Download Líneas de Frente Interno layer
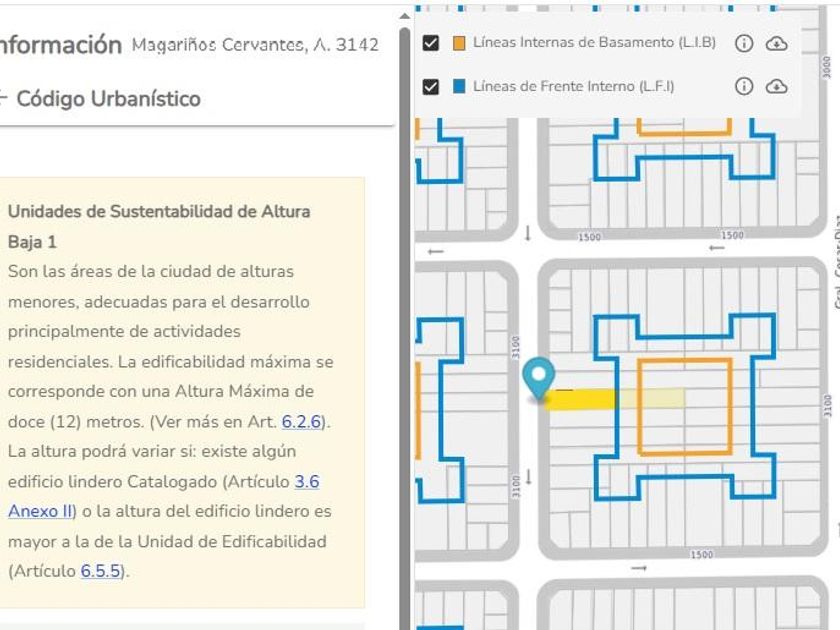The height and width of the screenshot is (630, 840). click(x=776, y=86)
